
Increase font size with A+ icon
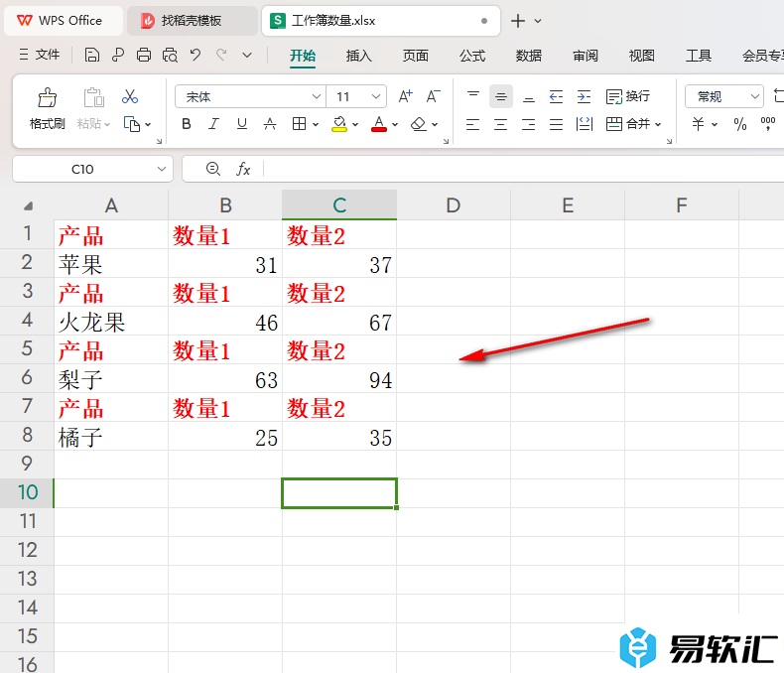[x=406, y=96]
